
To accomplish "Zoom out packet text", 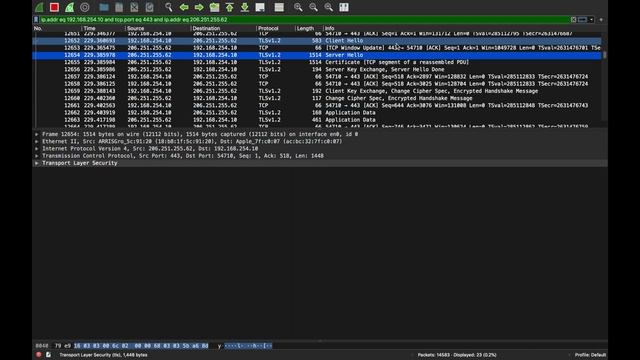I will (313, 7).
